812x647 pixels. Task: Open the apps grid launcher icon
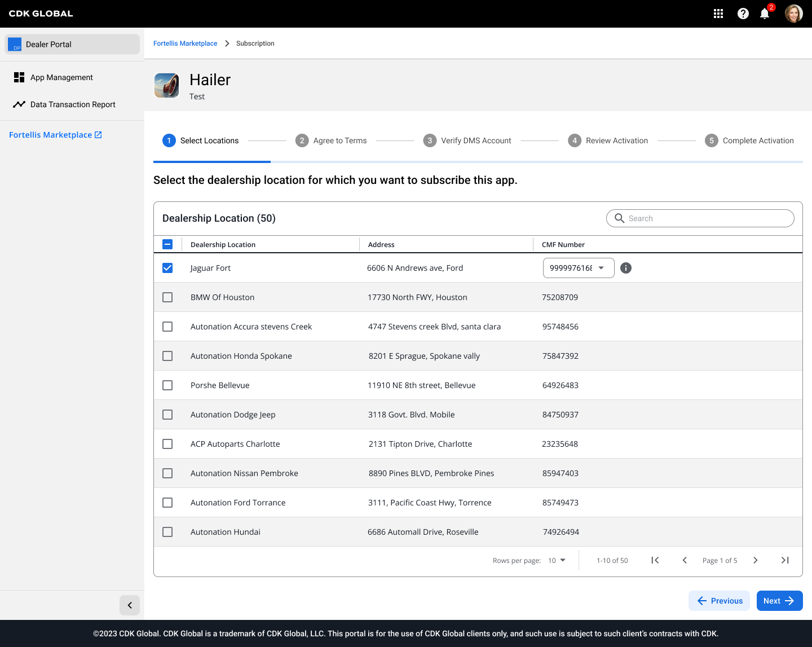[718, 14]
